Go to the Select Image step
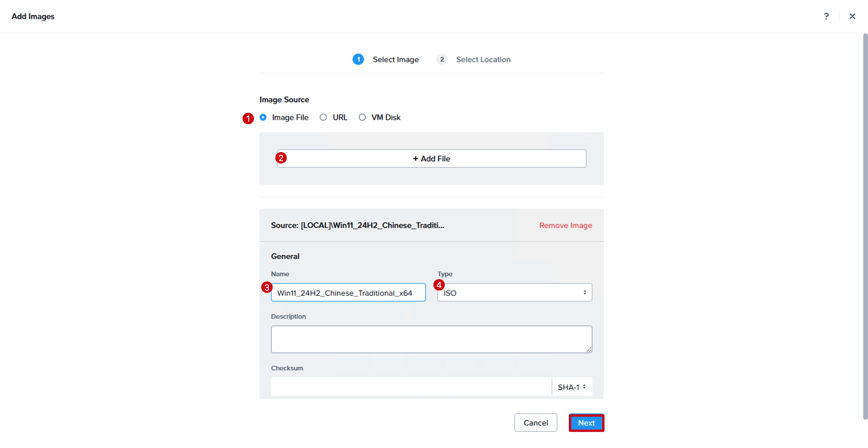Screen dimensions: 868x448 396,60
